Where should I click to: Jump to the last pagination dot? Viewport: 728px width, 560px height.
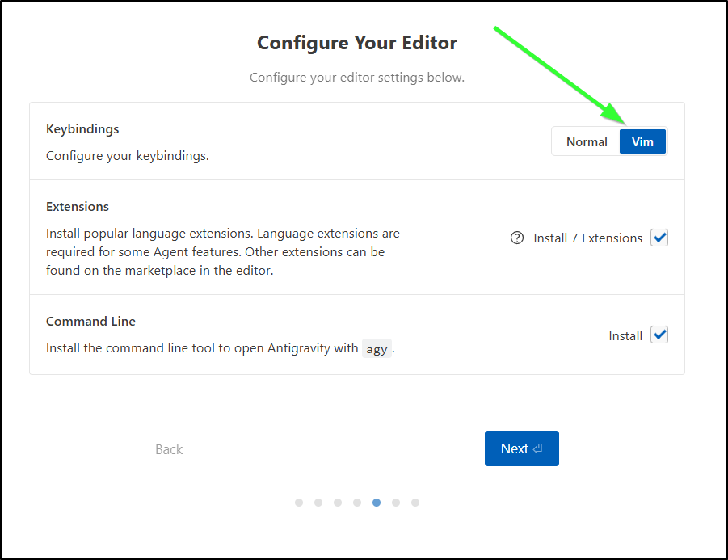[x=415, y=503]
